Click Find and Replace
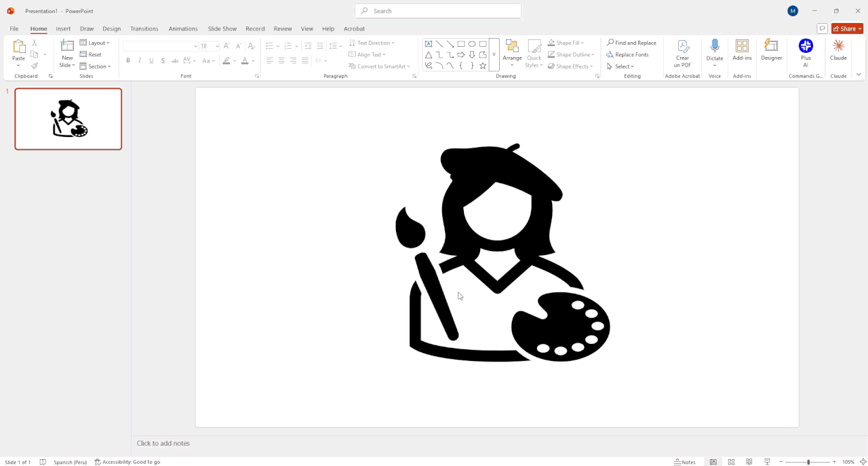This screenshot has width=868, height=466. [x=631, y=43]
